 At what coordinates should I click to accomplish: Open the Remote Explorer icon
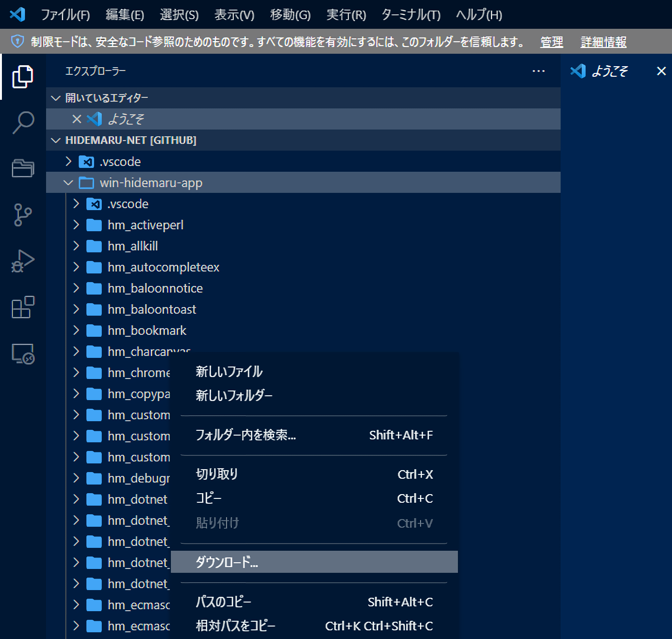click(23, 354)
